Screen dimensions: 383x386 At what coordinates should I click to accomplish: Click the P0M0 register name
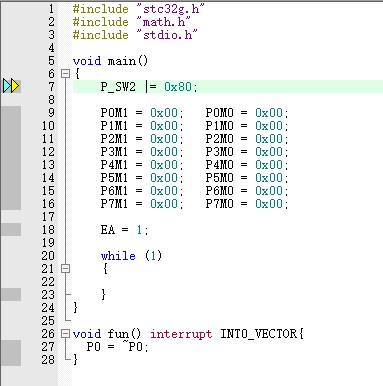click(x=219, y=113)
